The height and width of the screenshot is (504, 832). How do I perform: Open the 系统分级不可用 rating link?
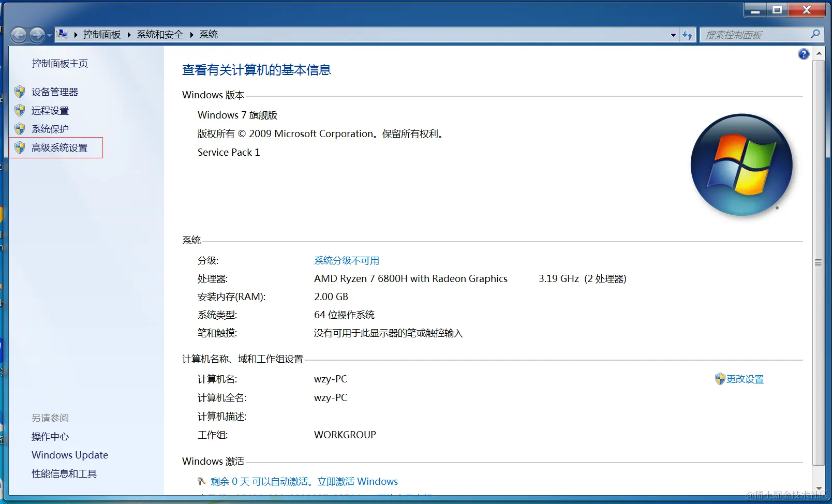coord(347,260)
